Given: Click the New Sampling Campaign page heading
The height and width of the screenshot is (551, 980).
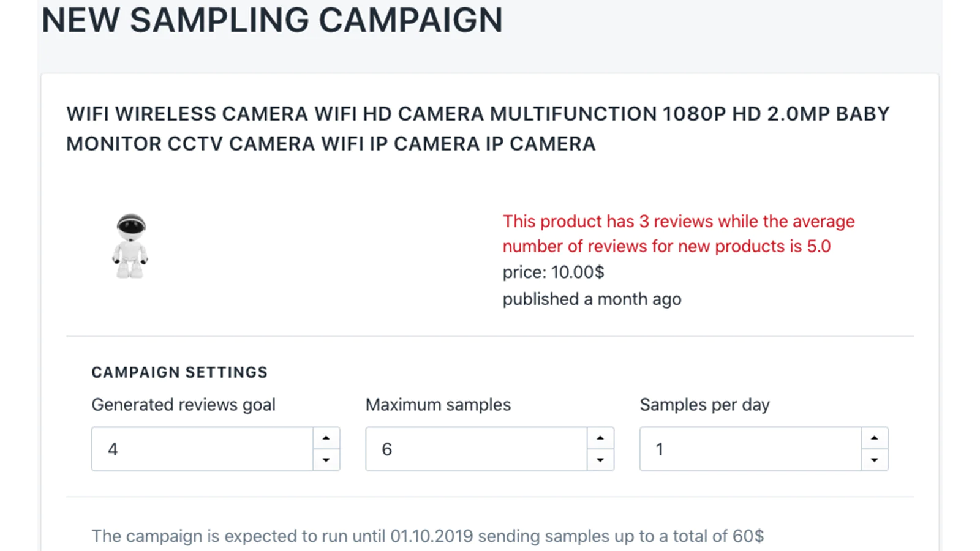Looking at the screenshot, I should [x=272, y=20].
